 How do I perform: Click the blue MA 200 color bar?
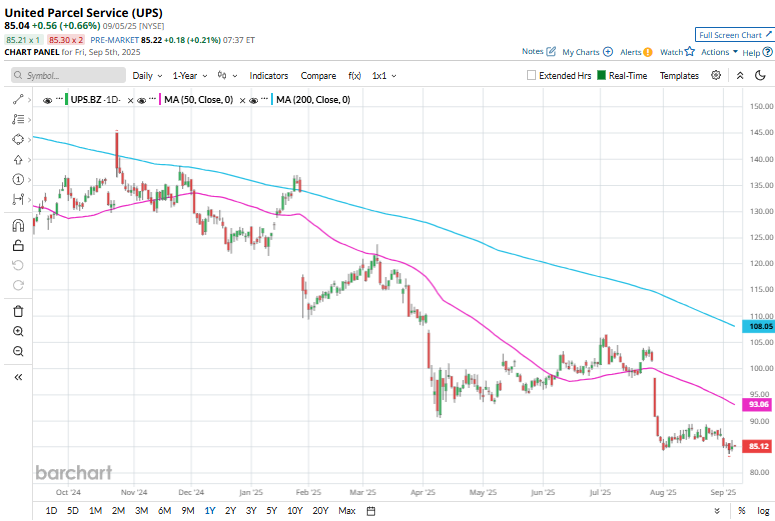272,99
